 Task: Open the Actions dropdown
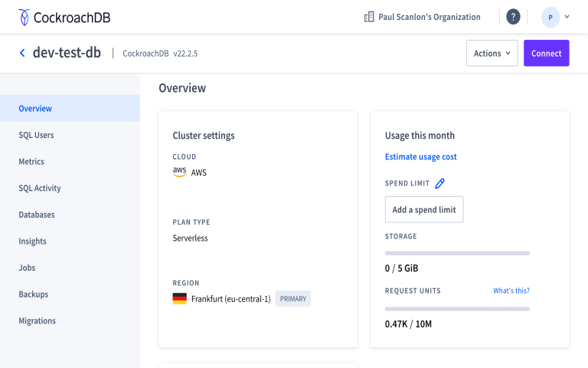coord(492,54)
